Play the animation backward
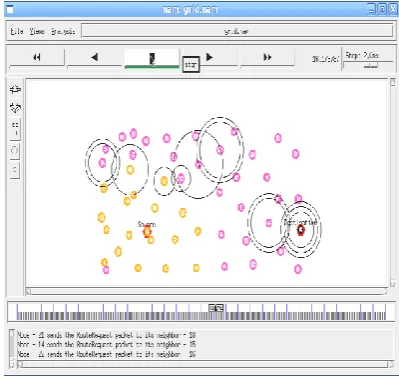Screen dimensions: 399x378 coord(95,57)
